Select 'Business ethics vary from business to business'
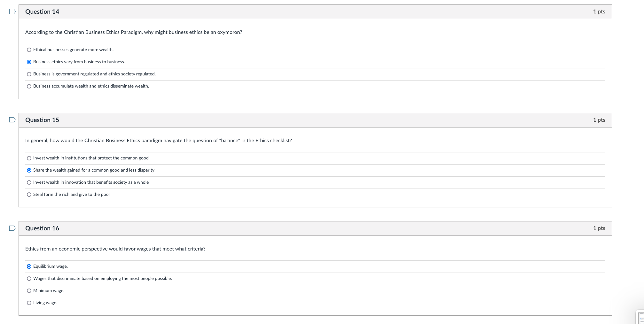644x324 pixels. click(x=29, y=62)
